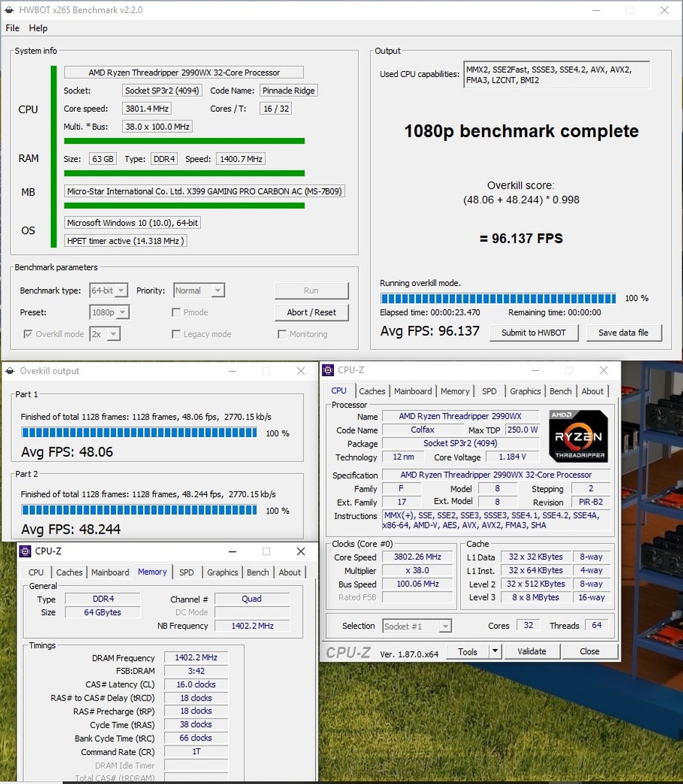Click the motherboard X399 GAMING PRO CARBON field
The width and height of the screenshot is (683, 784).
pos(204,191)
